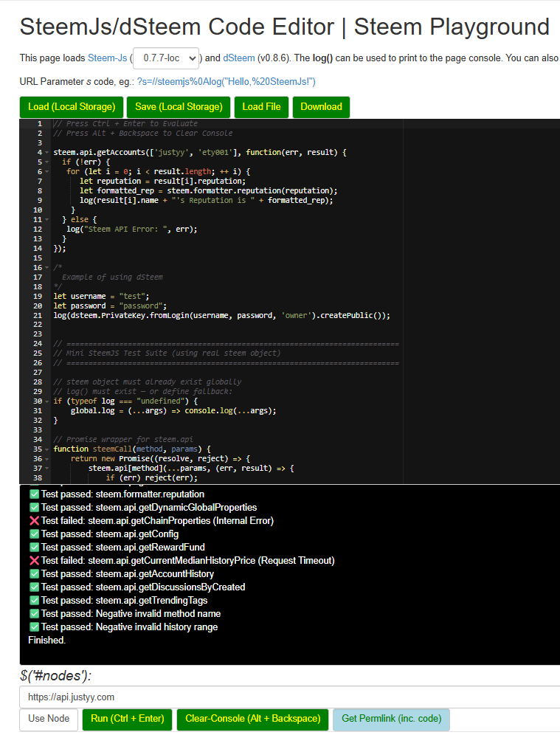Screen dimensions: 560x735
Task: Click code line 'let username = "test";'
Action: click(101, 296)
